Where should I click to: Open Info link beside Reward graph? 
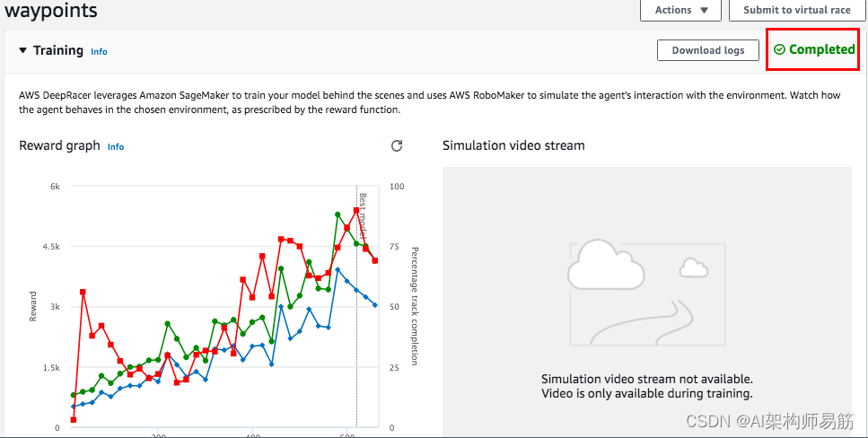click(x=116, y=146)
